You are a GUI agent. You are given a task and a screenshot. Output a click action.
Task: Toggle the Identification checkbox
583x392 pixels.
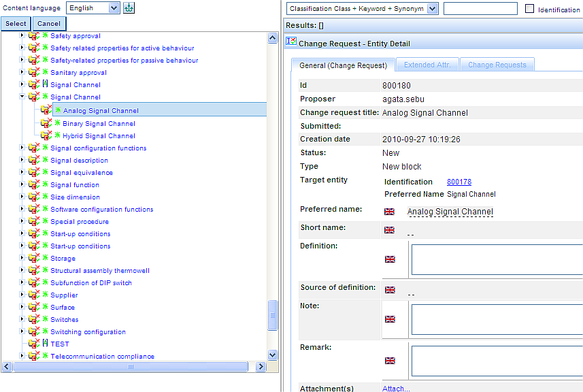(530, 9)
